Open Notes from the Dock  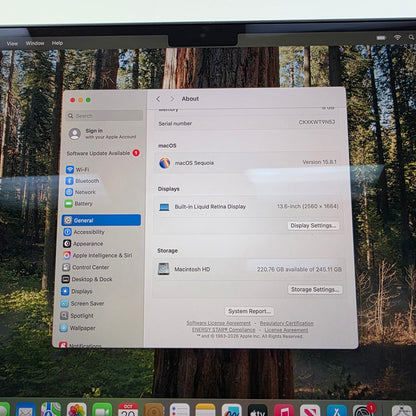click(205, 410)
